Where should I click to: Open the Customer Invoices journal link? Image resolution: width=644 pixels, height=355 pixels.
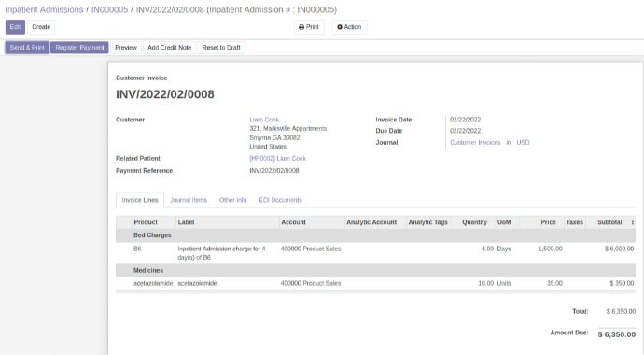click(475, 143)
